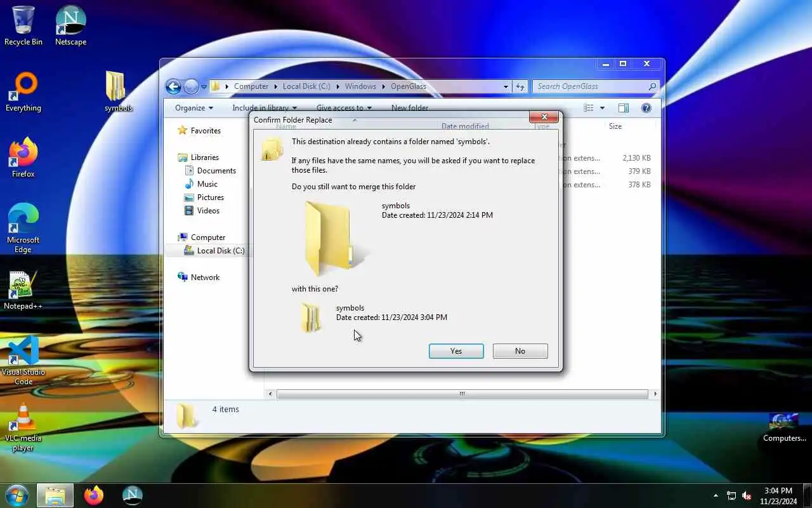812x508 pixels.
Task: Select Favorites in the navigation pane
Action: [x=199, y=130]
